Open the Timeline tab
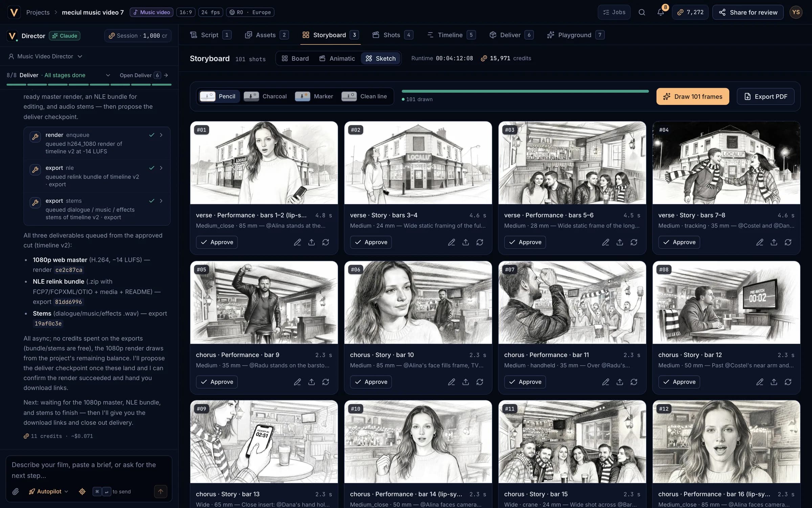 click(451, 35)
